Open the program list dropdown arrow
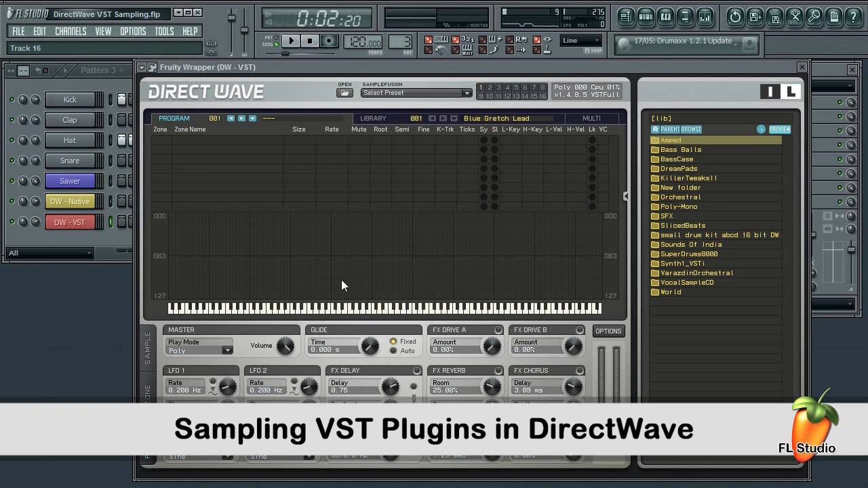 coord(252,118)
